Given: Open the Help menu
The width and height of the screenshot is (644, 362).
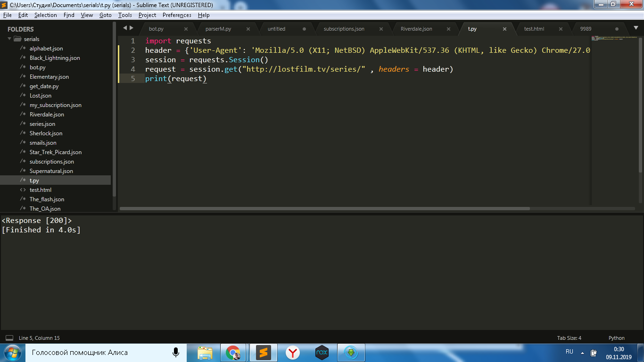Looking at the screenshot, I should click(204, 15).
